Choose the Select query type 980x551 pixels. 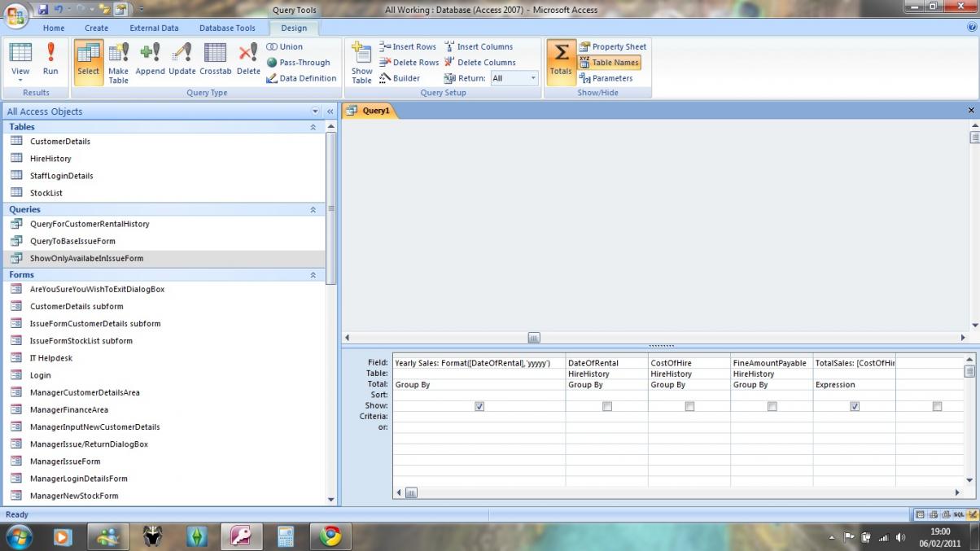click(x=89, y=61)
